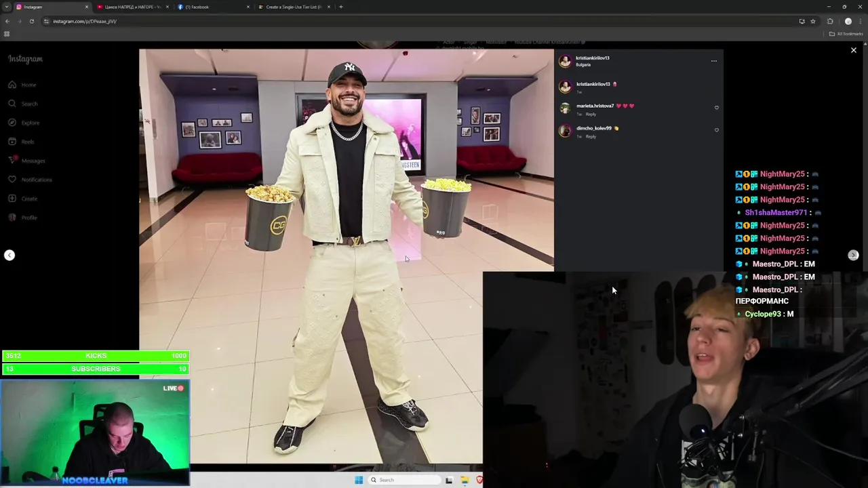Switch to Create a Single-Use Tier List tab
868x488 pixels.
pyautogui.click(x=294, y=7)
